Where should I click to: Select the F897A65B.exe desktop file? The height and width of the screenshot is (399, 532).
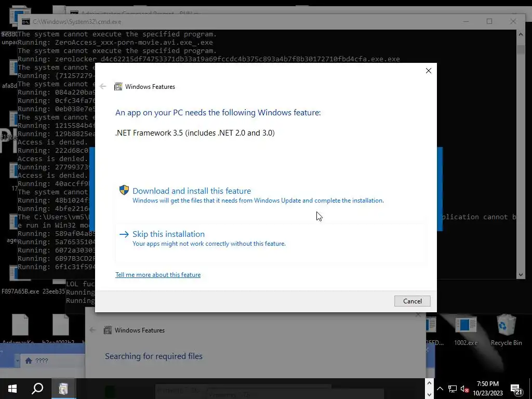[x=20, y=280]
